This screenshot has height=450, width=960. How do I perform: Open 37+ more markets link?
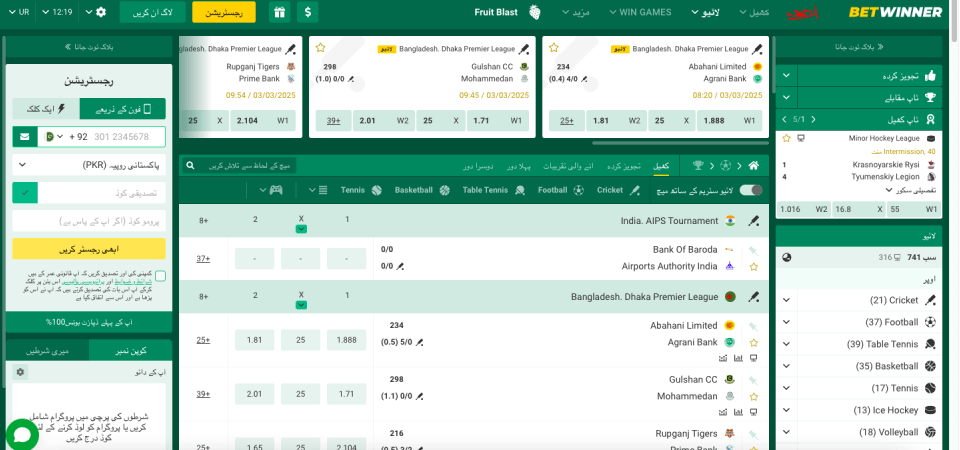coord(203,259)
